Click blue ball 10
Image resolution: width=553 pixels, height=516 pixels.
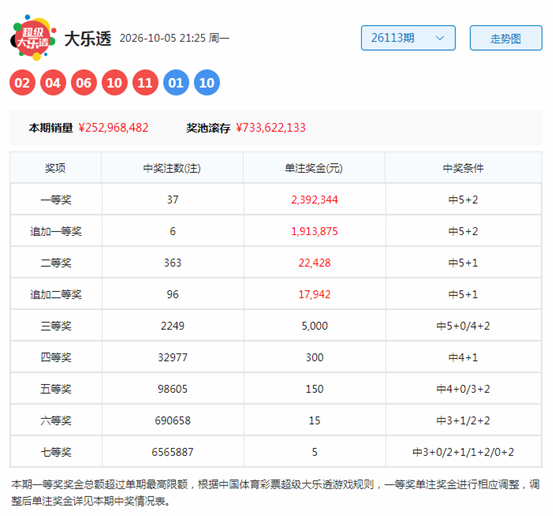(207, 83)
